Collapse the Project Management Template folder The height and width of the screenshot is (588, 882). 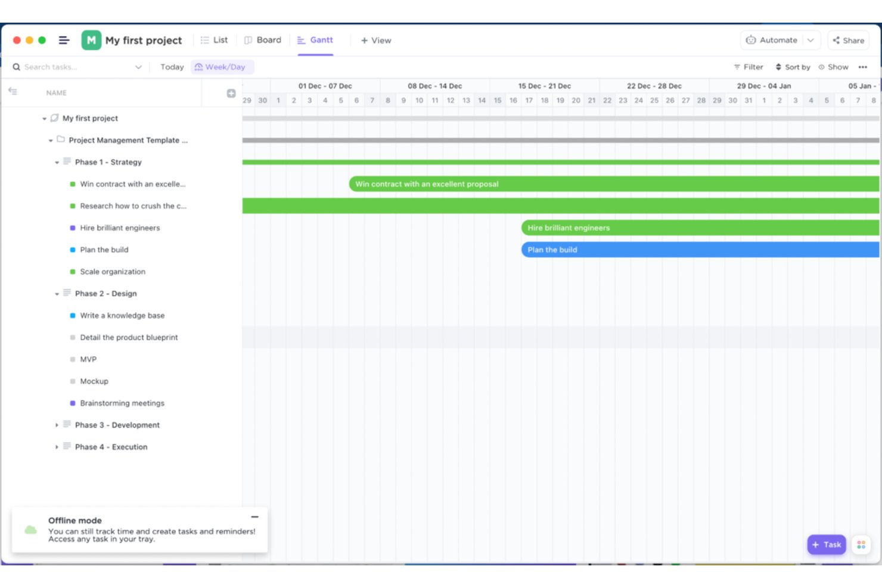click(x=51, y=141)
